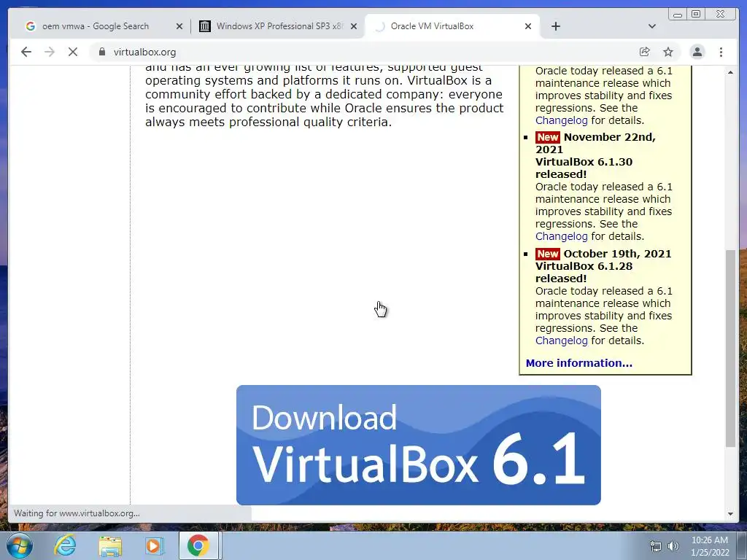
Task: Share this page icon
Action: [645, 52]
